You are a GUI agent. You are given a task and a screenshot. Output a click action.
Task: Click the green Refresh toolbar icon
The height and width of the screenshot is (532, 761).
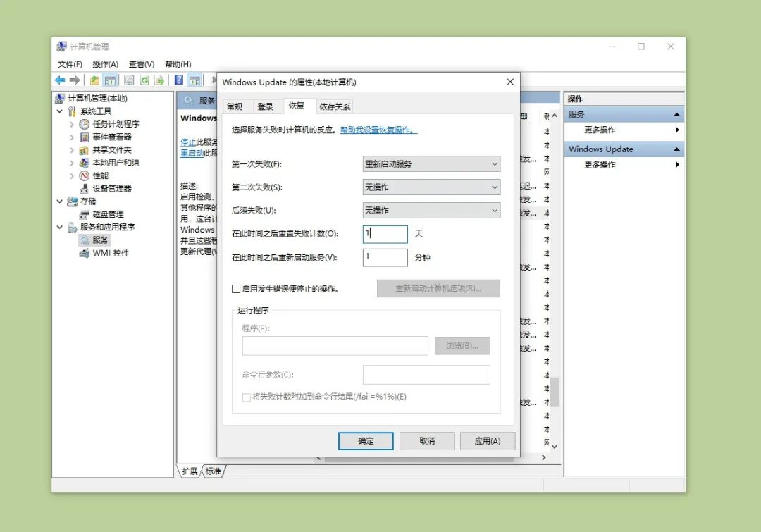point(144,80)
